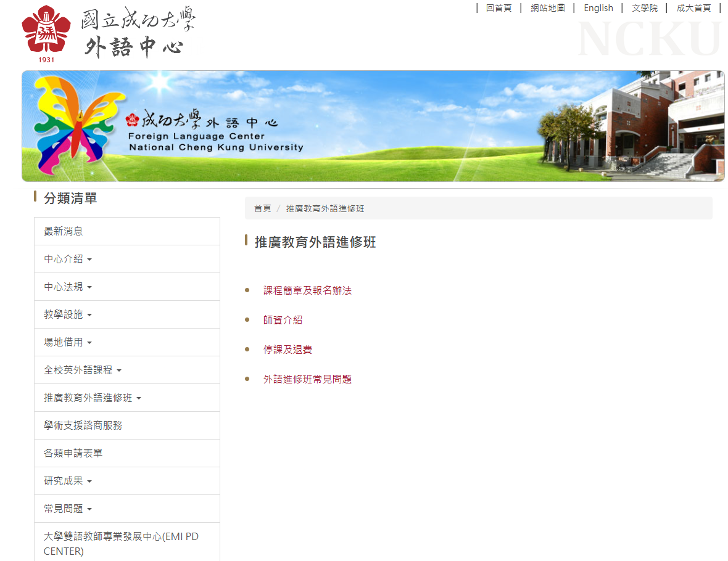
Task: Open 網站地圖 site map link
Action: tap(547, 8)
